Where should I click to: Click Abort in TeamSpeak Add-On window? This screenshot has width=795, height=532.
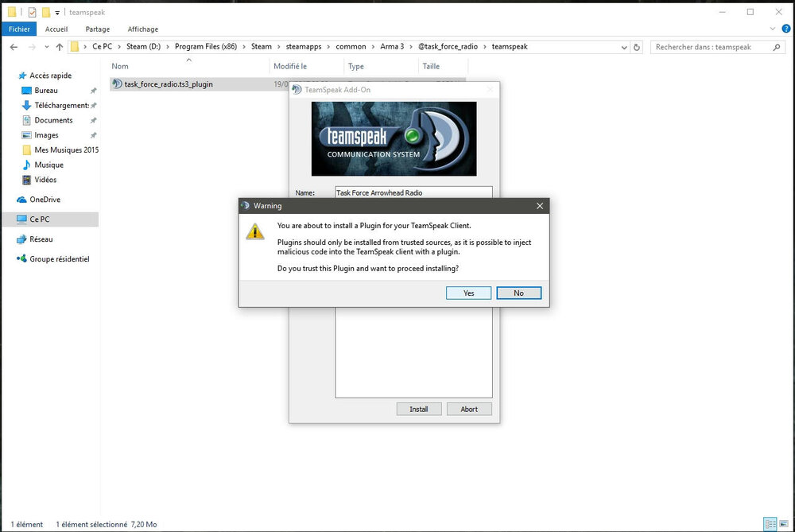pos(469,410)
